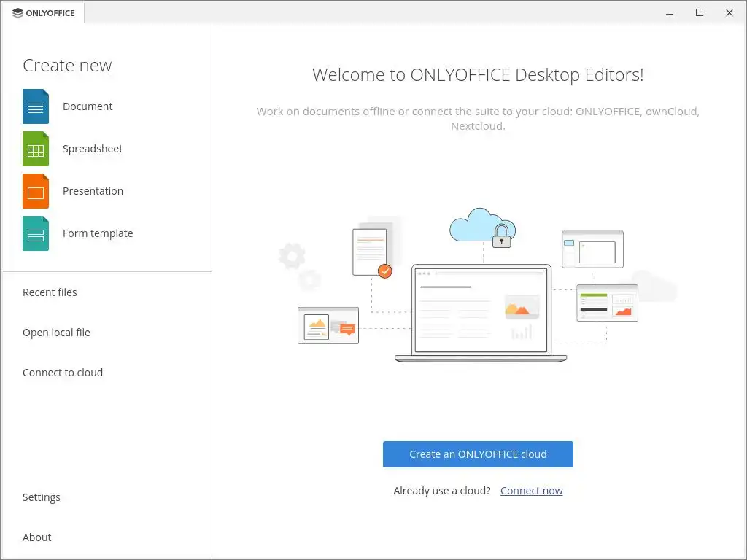This screenshot has height=560, width=747.
Task: Click Create an ONLYOFFICE cloud button
Action: coord(478,454)
